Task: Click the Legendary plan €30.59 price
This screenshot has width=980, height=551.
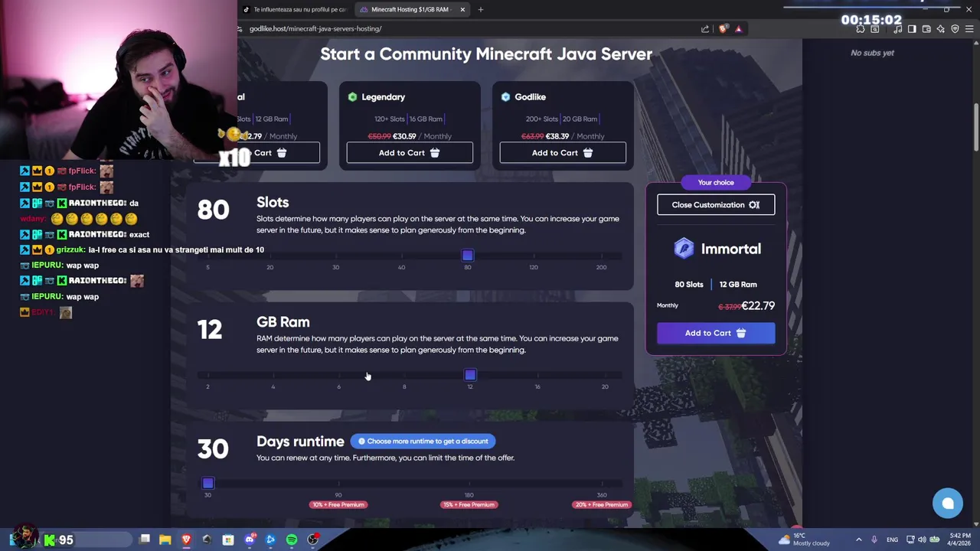Action: pos(406,136)
